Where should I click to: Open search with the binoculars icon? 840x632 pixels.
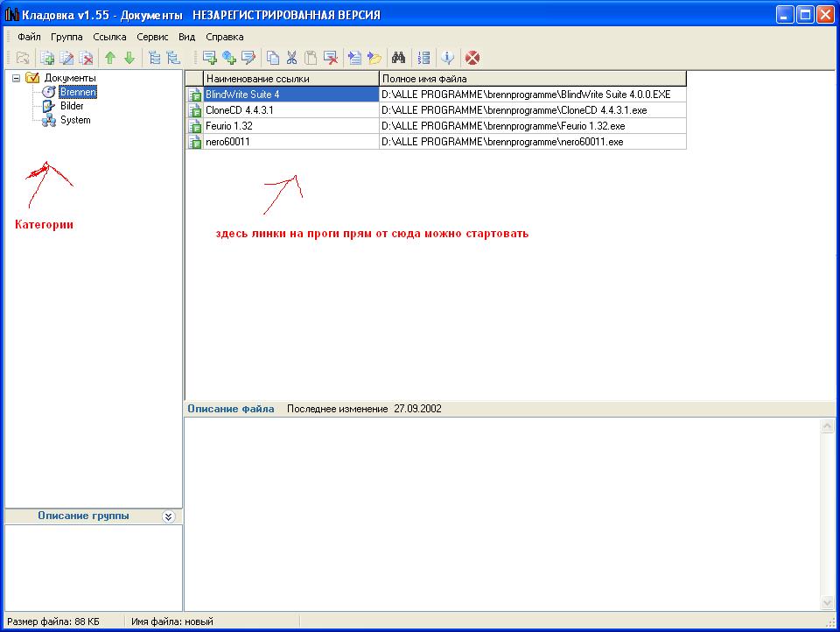[x=399, y=58]
